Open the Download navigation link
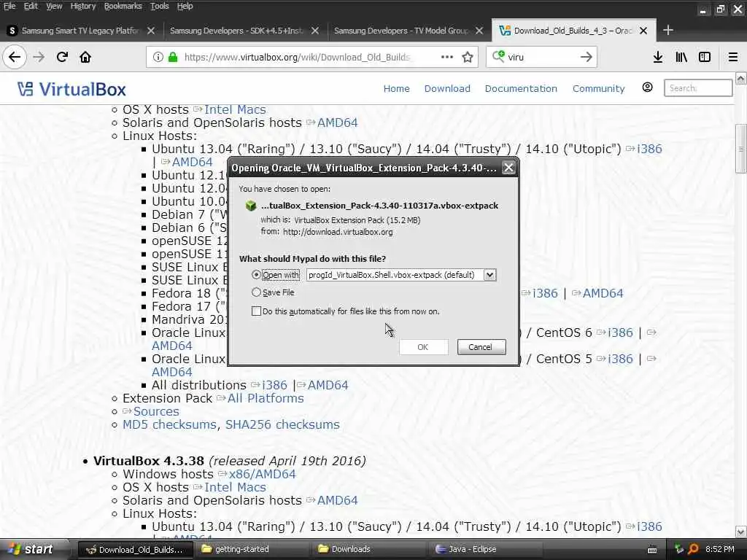The image size is (747, 560). pyautogui.click(x=447, y=88)
